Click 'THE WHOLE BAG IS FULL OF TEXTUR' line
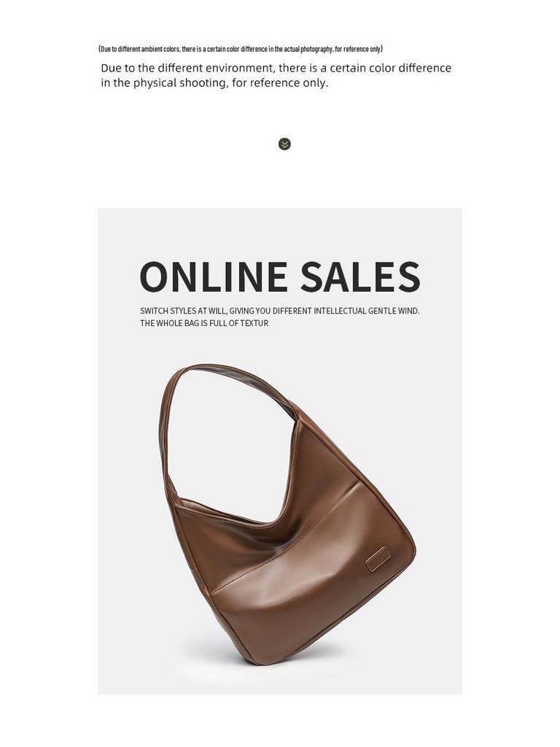 (x=204, y=323)
